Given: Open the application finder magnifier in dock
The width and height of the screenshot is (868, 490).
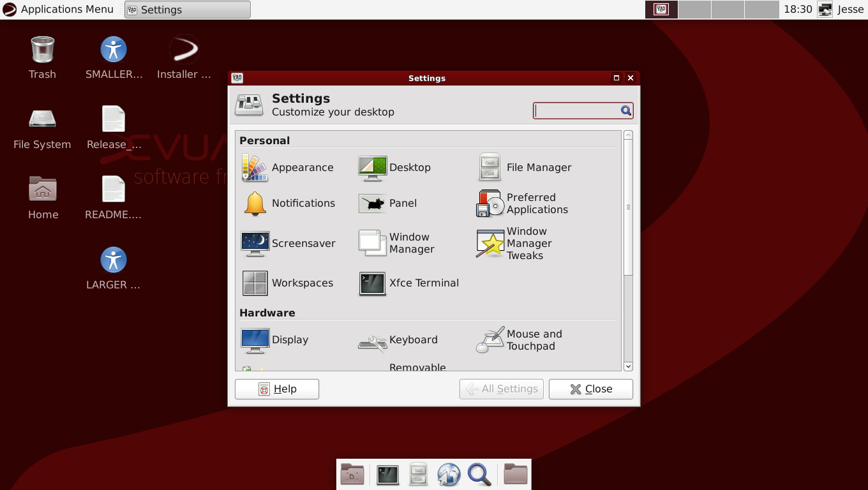Looking at the screenshot, I should (479, 475).
